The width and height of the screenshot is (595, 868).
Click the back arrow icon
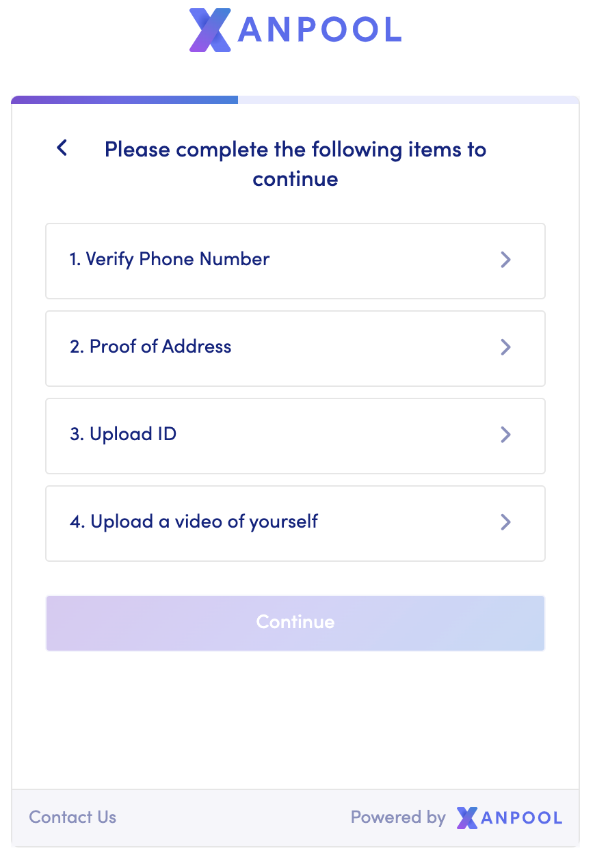62,148
